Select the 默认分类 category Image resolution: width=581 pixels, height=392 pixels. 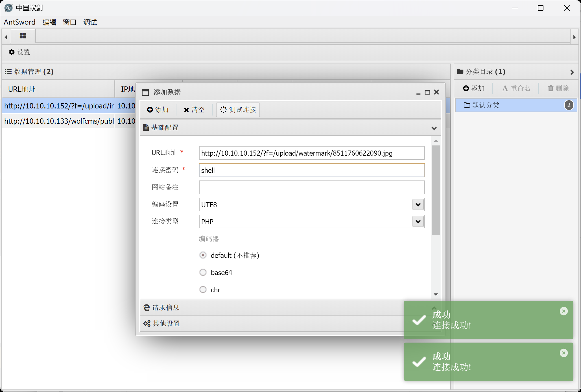click(516, 105)
